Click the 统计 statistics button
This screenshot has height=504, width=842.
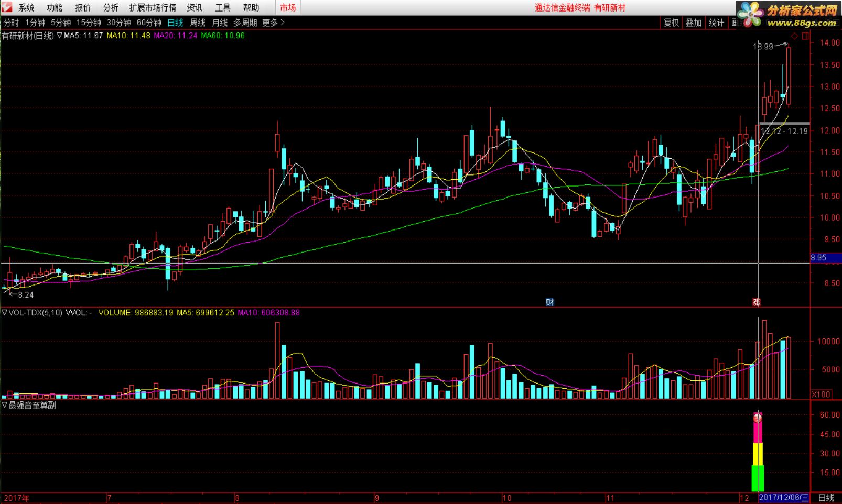tap(716, 23)
